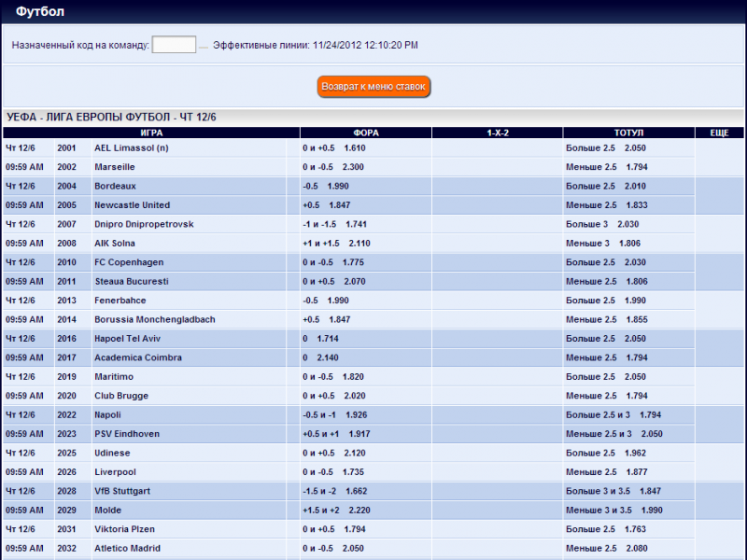
Task: Choose Больше 3 total at 2.030
Action: coord(602,224)
